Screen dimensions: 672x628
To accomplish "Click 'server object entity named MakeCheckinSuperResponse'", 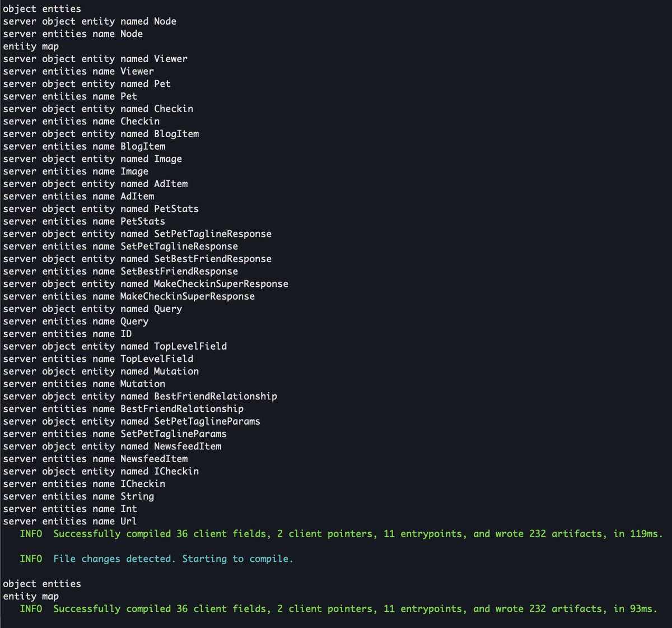I will click(146, 284).
